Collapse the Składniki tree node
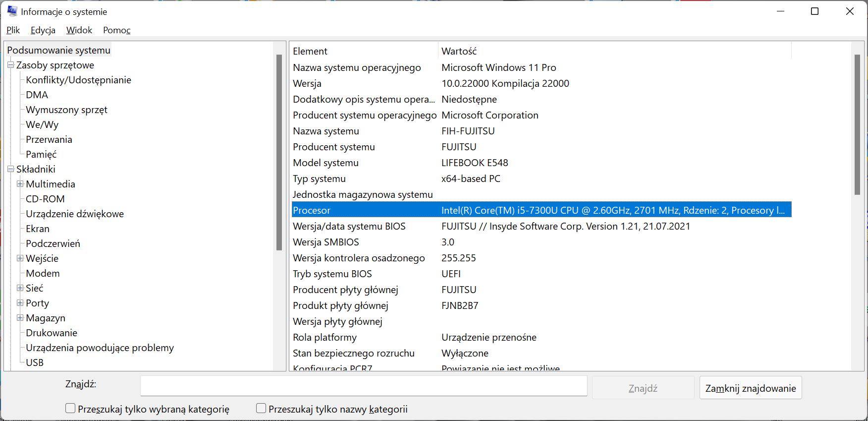Image resolution: width=868 pixels, height=421 pixels. (x=10, y=169)
